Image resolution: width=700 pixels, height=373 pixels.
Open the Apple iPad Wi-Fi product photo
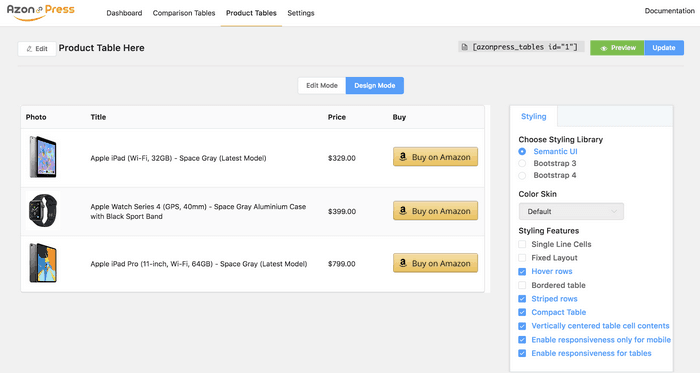click(x=43, y=157)
